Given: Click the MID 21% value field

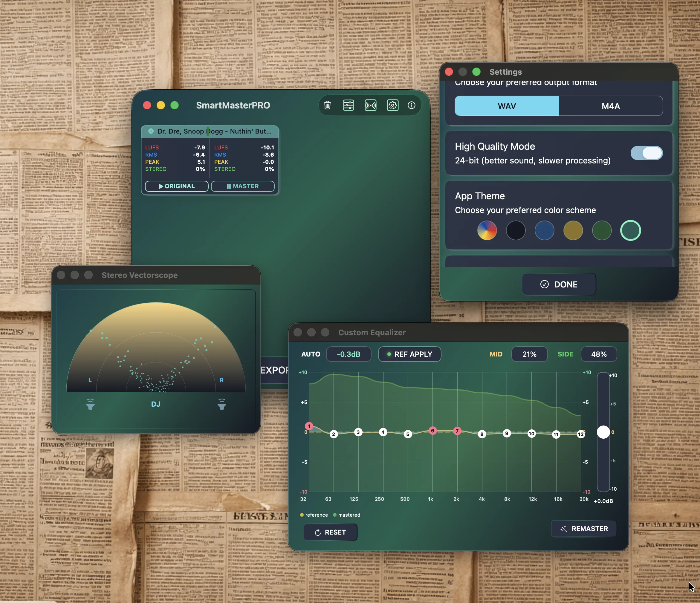Looking at the screenshot, I should coord(529,354).
